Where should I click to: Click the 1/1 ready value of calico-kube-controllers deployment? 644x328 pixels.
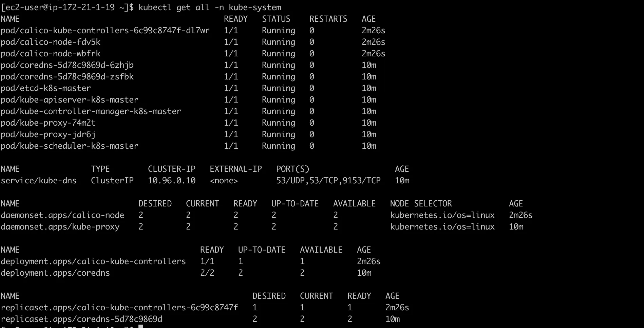click(207, 261)
